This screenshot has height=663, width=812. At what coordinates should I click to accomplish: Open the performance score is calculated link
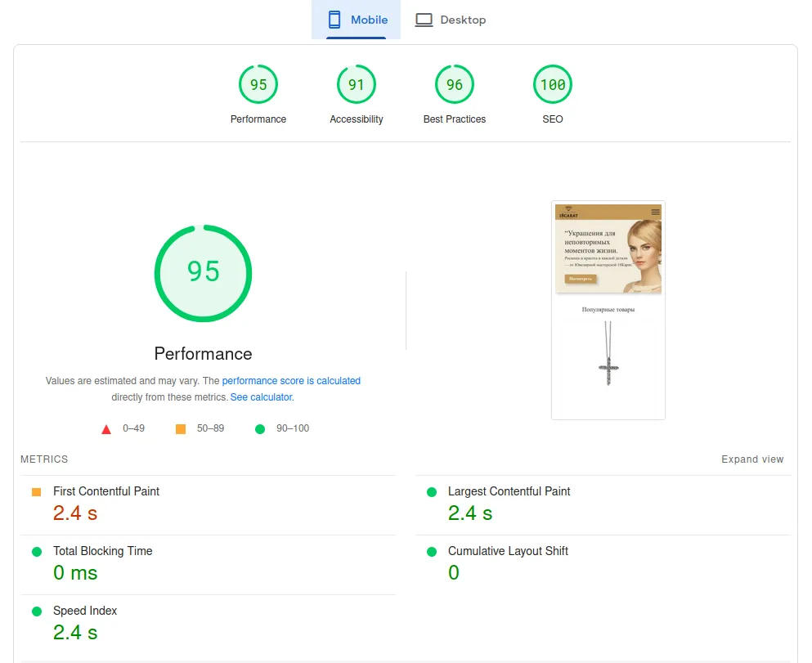pyautogui.click(x=291, y=381)
